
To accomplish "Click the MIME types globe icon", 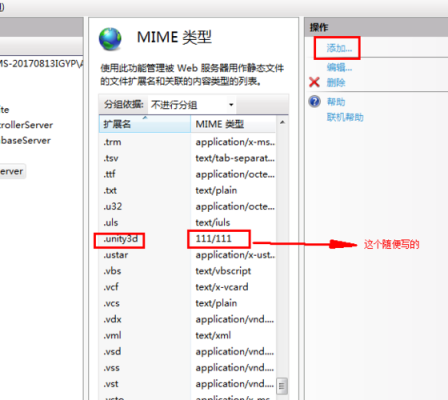I will [110, 39].
